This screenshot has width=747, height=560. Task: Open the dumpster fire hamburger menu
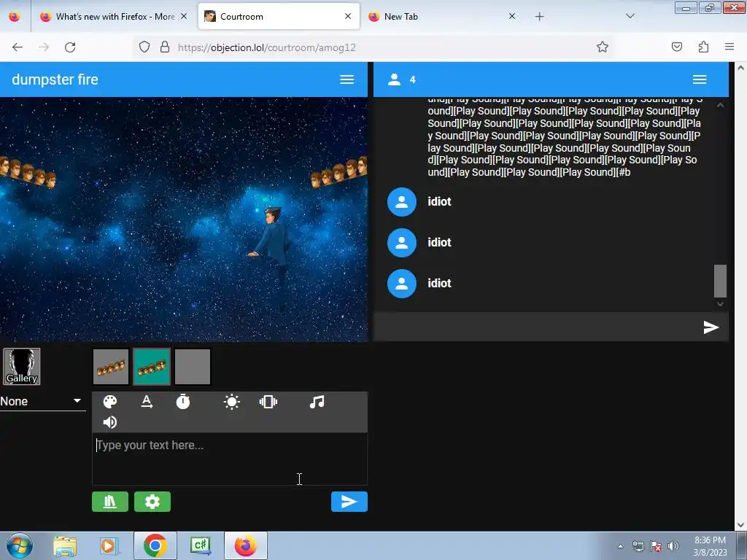point(347,79)
